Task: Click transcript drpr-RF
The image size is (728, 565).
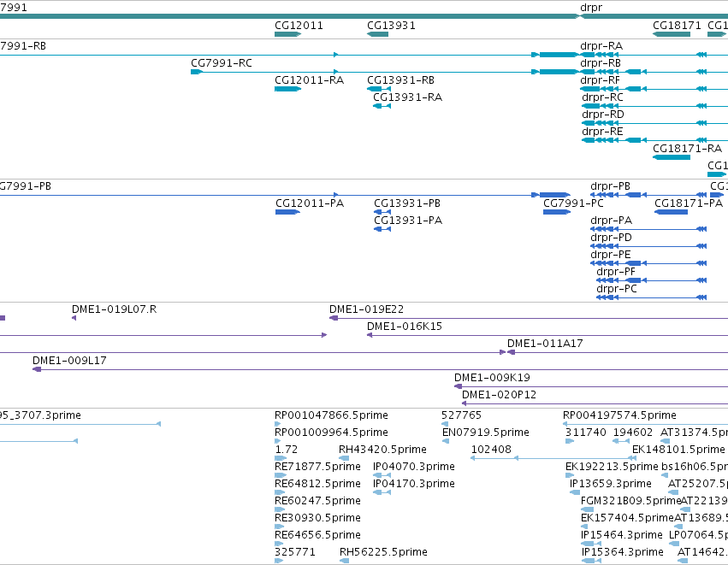Action: pyautogui.click(x=600, y=80)
